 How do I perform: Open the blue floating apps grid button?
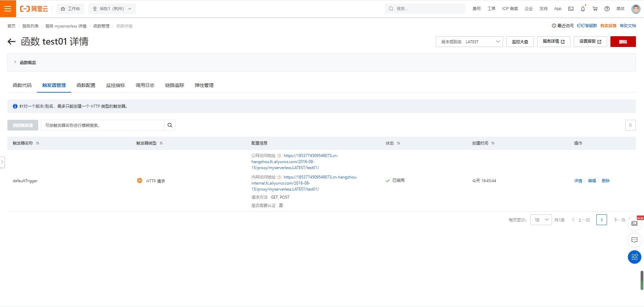pos(634,257)
